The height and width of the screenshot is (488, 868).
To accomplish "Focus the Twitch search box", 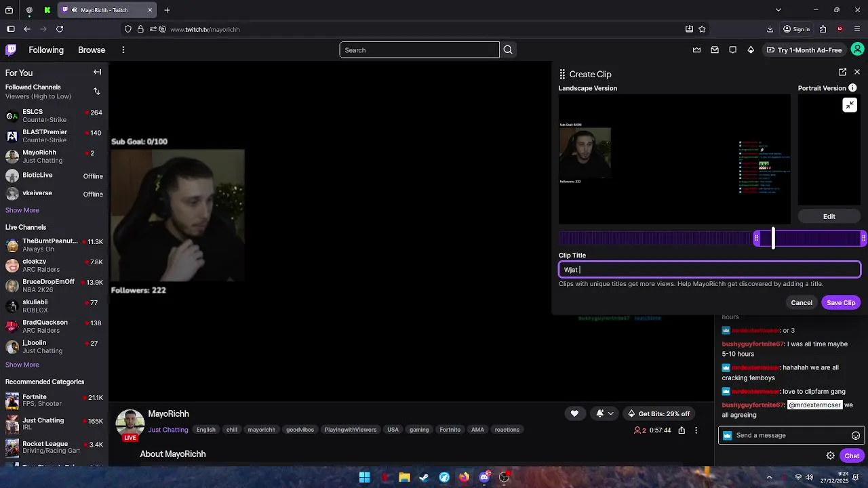I will point(419,49).
